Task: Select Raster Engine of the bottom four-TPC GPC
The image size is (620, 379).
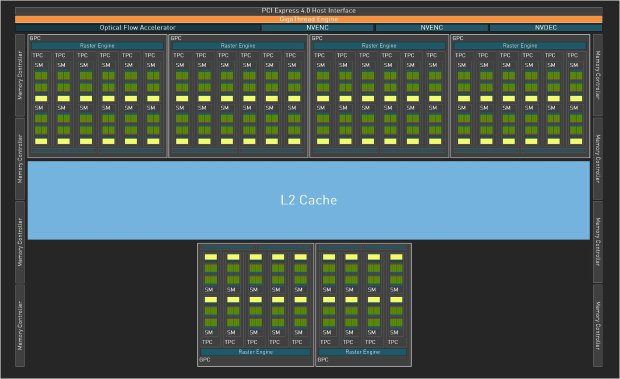Action: pyautogui.click(x=363, y=352)
